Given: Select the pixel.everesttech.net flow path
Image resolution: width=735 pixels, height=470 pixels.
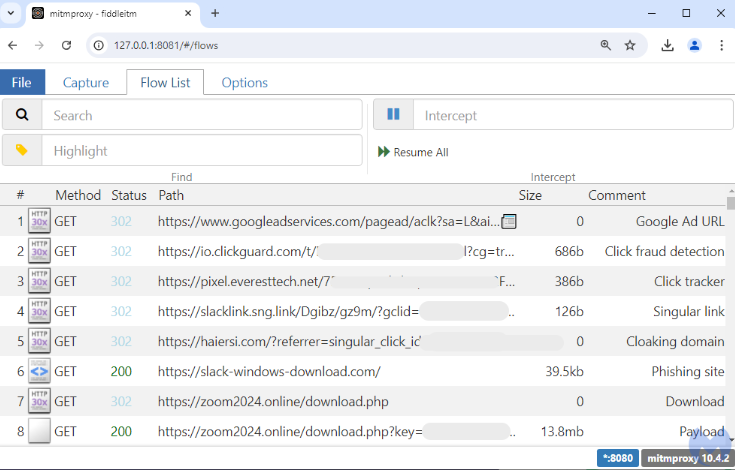Looking at the screenshot, I should [336, 281].
